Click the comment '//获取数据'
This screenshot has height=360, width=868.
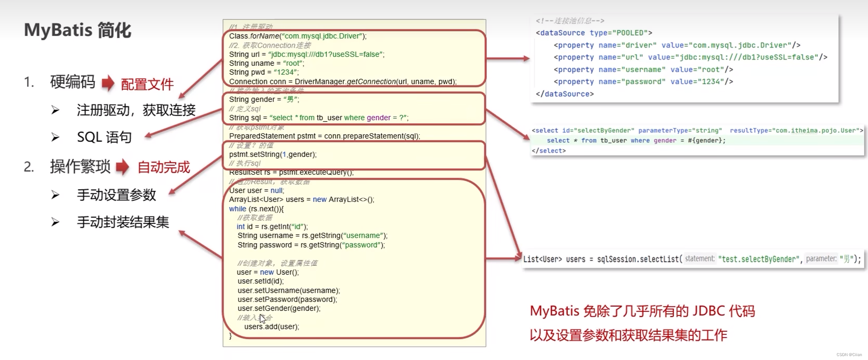point(254,218)
